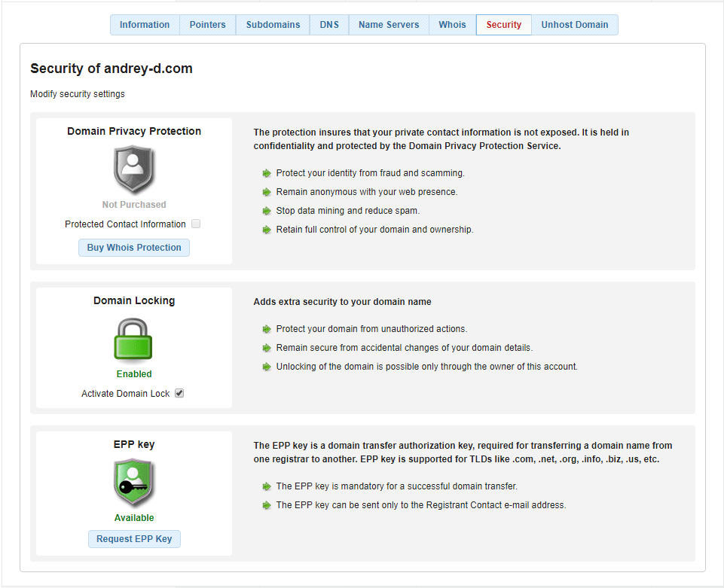Click the arrow bullet beside 'EPP key is mandatory'

[x=267, y=486]
